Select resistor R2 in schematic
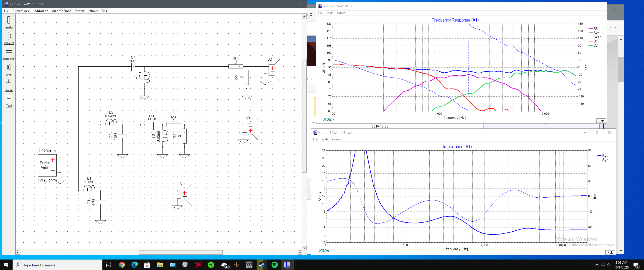Viewport: 644px width, 270px height. click(x=246, y=77)
